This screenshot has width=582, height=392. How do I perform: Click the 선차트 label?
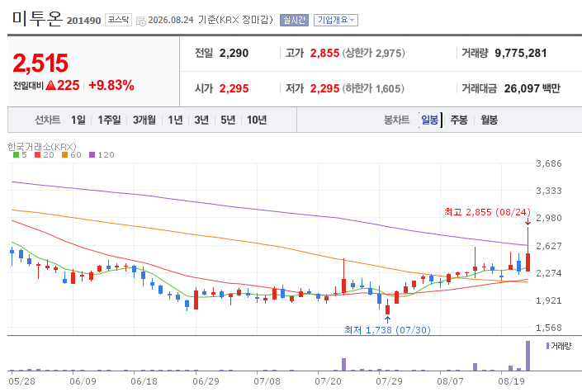coord(48,120)
